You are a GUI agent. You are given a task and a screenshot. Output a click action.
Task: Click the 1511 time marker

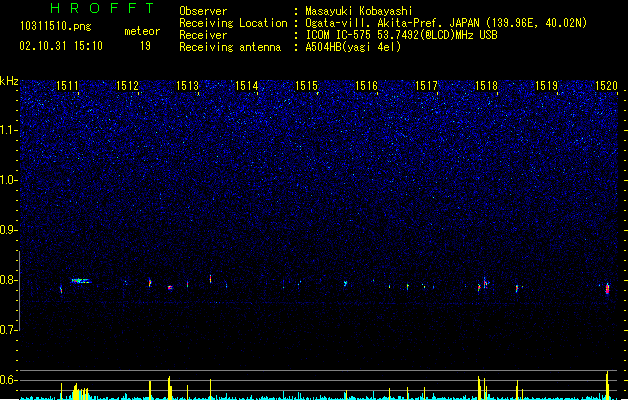67,86
